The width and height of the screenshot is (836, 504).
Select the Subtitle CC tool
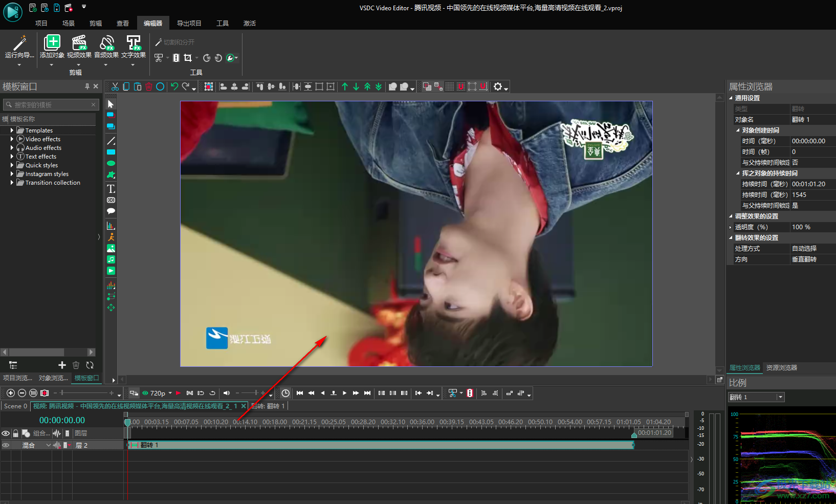(x=111, y=200)
